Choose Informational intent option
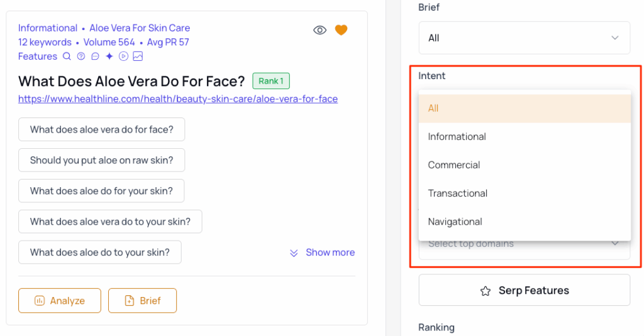This screenshot has height=336, width=644. 457,136
